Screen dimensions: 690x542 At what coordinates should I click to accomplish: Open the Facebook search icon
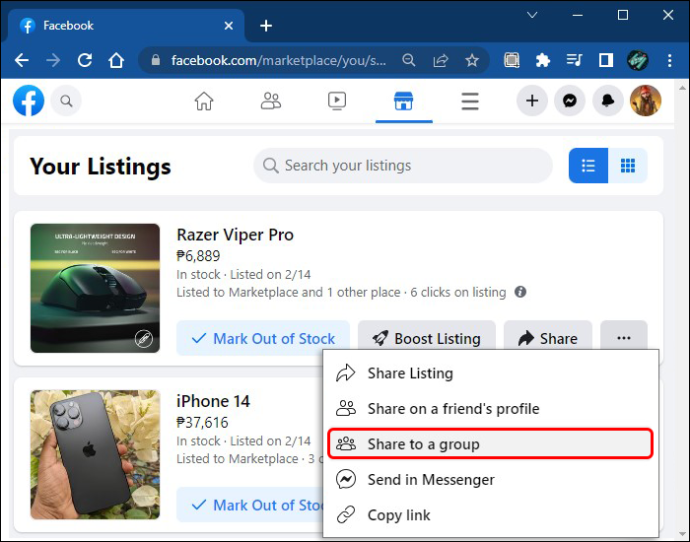tap(66, 101)
